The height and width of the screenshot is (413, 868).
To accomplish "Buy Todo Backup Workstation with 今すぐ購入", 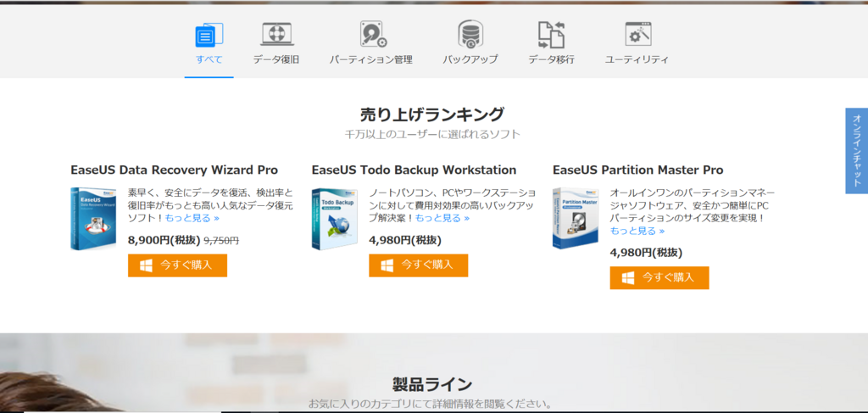I will click(x=419, y=265).
